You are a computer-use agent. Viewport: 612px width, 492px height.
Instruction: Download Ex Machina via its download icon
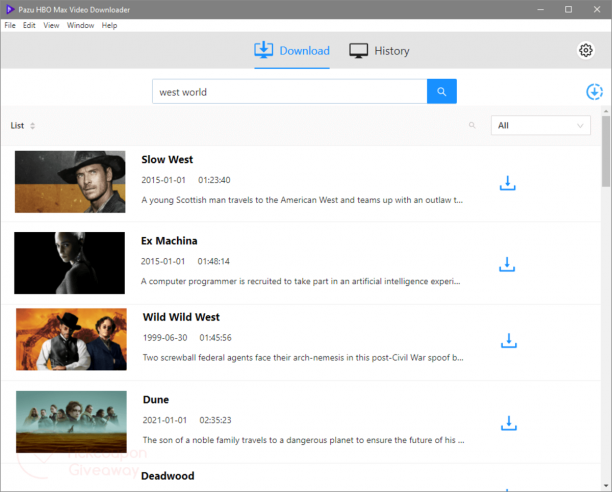pos(507,264)
